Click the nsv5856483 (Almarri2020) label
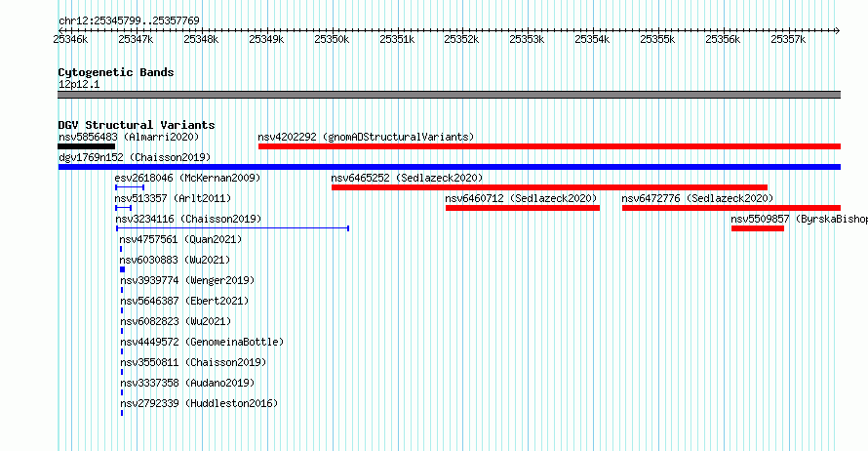 [129, 137]
